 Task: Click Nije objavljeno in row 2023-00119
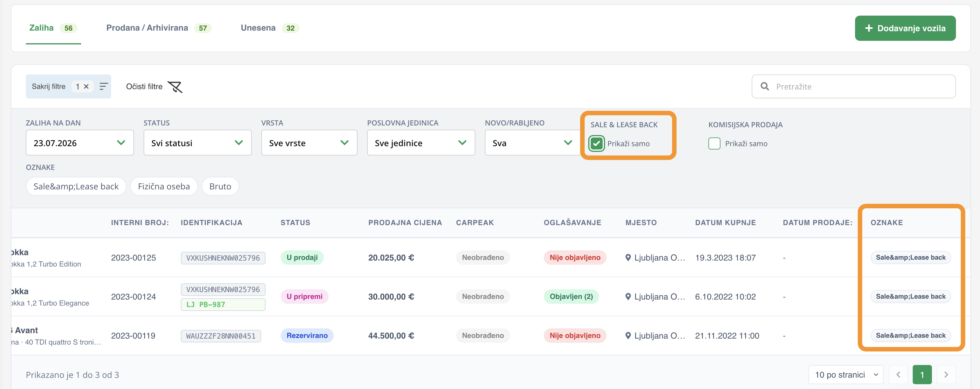pyautogui.click(x=575, y=335)
